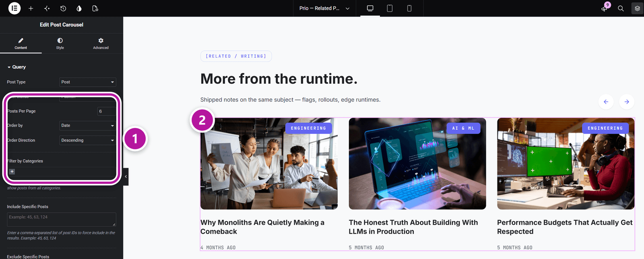Open page settings document icon

(95, 8)
